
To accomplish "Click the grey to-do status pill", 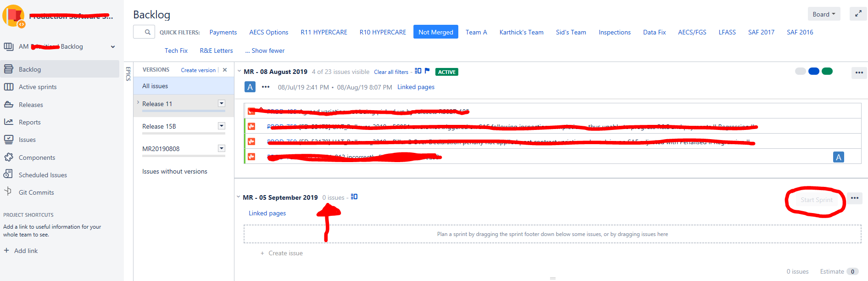I will point(801,71).
